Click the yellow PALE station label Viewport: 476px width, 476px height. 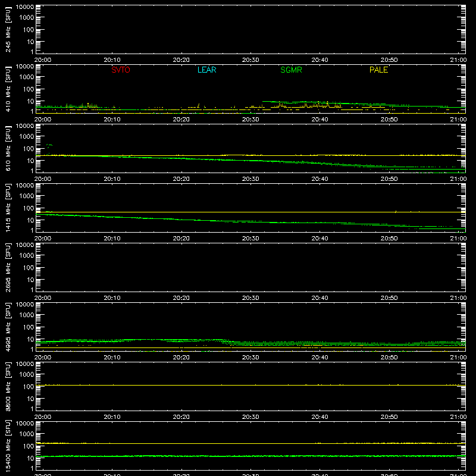pos(378,70)
